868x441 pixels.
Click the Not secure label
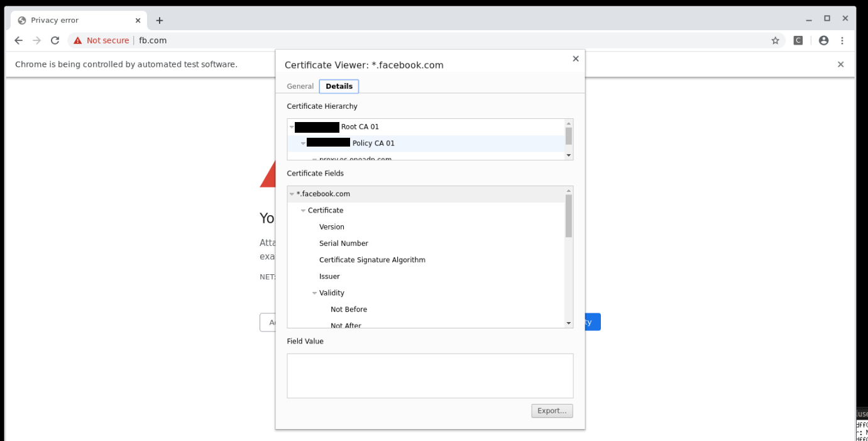pos(107,40)
